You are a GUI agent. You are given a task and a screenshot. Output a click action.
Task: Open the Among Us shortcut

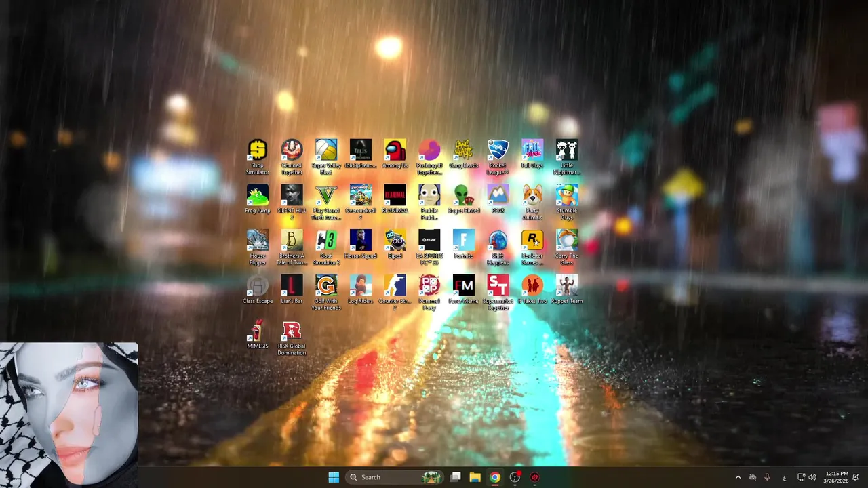[x=395, y=150]
